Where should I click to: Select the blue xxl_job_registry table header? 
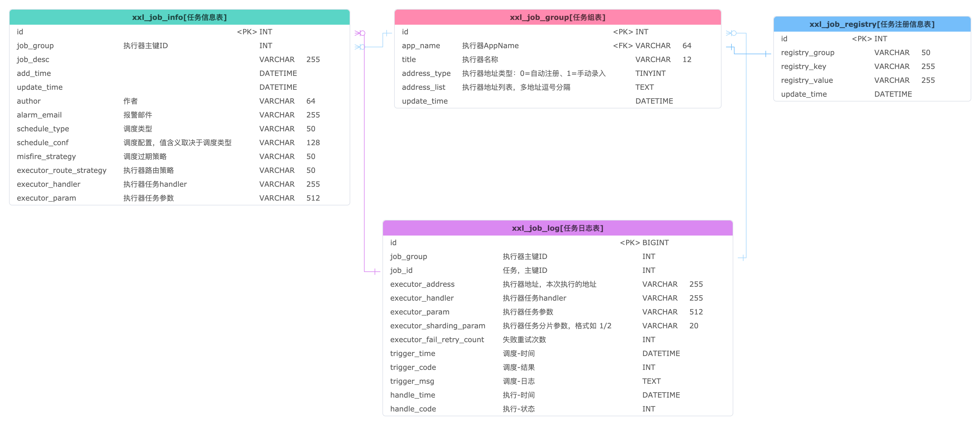[x=872, y=24]
